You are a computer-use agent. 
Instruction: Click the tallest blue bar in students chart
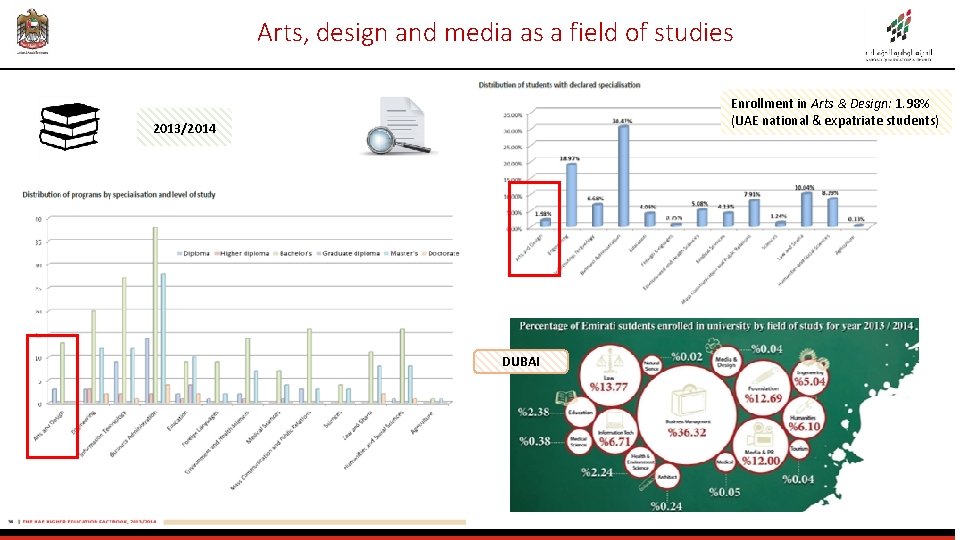click(623, 176)
